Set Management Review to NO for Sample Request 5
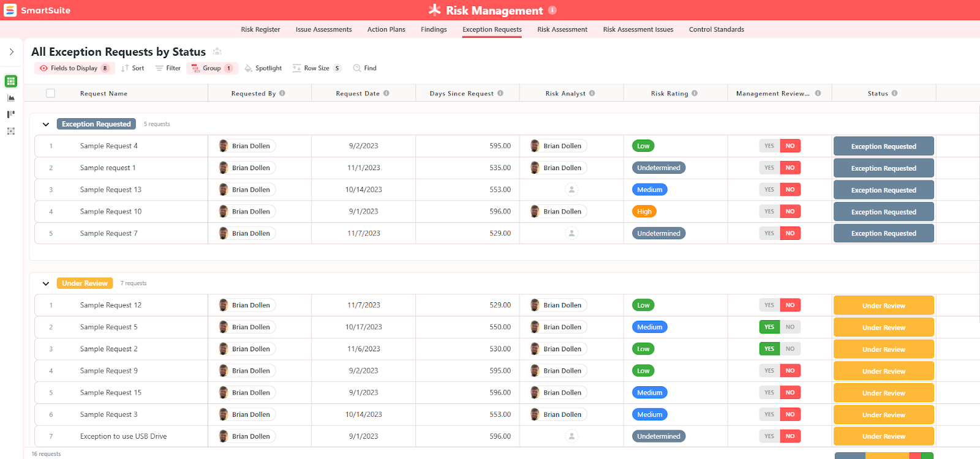This screenshot has height=459, width=980. tap(790, 327)
